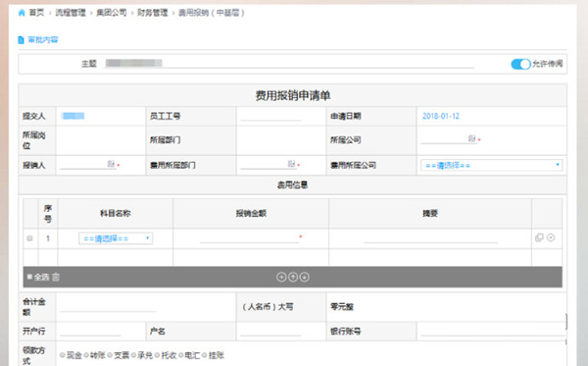Click the 零元整 amount text

coord(342,307)
